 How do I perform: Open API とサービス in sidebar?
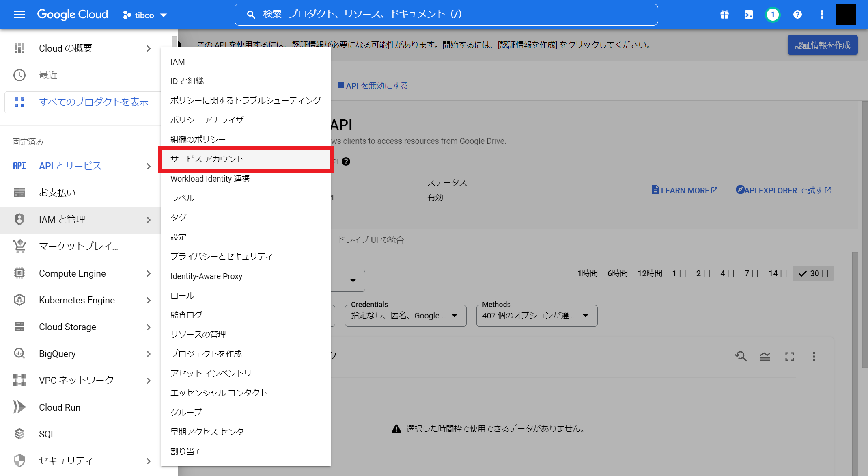point(70,166)
